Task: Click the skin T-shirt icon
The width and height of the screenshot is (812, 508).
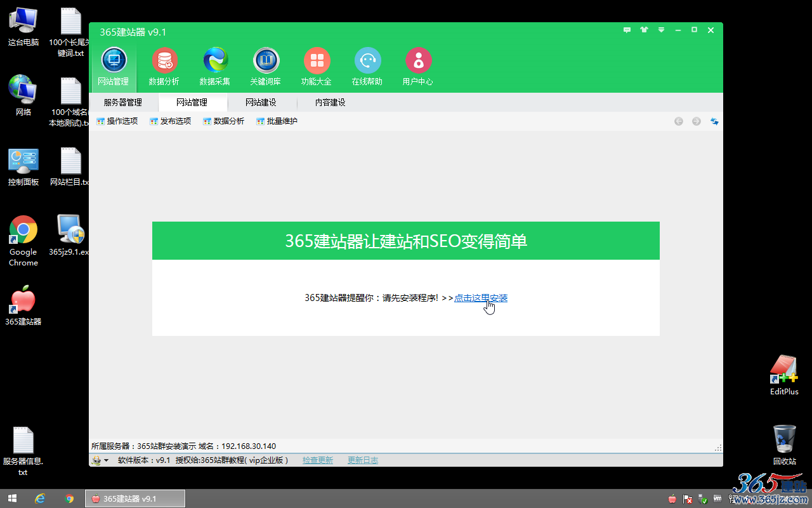Action: click(645, 30)
